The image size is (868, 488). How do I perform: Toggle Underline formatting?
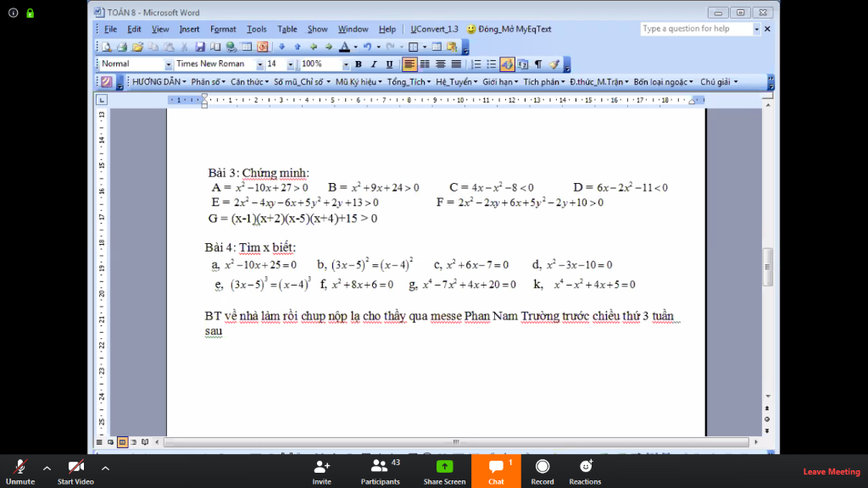click(x=389, y=64)
